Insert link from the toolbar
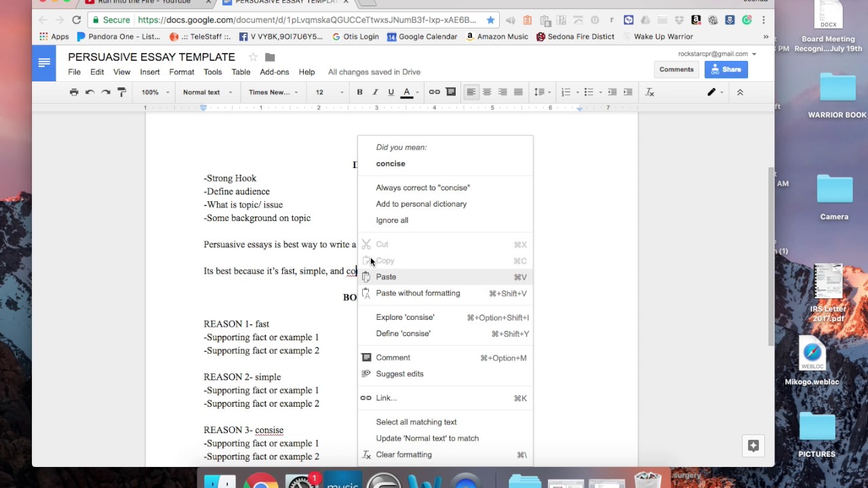The height and width of the screenshot is (488, 868). 435,92
